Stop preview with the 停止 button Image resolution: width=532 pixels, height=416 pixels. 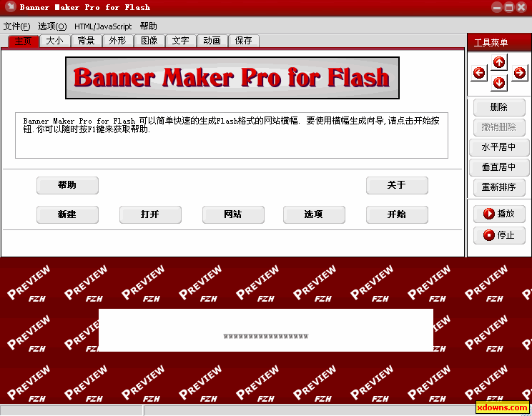(x=499, y=235)
